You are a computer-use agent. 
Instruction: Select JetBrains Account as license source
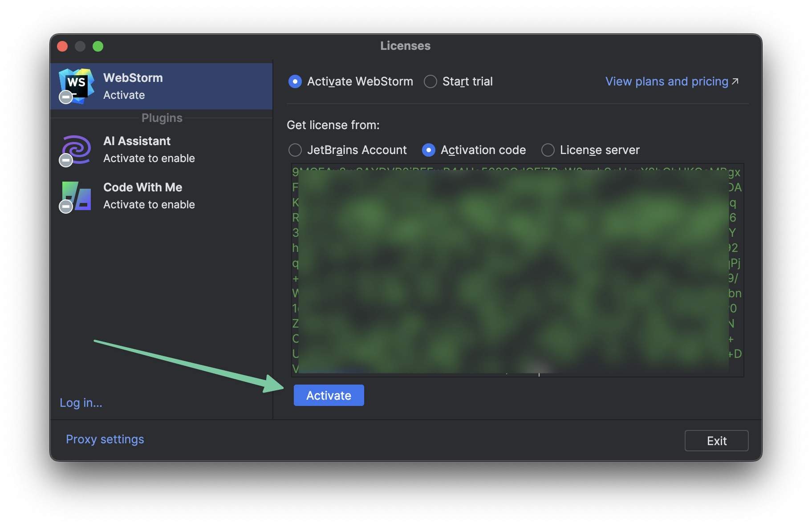click(x=295, y=150)
